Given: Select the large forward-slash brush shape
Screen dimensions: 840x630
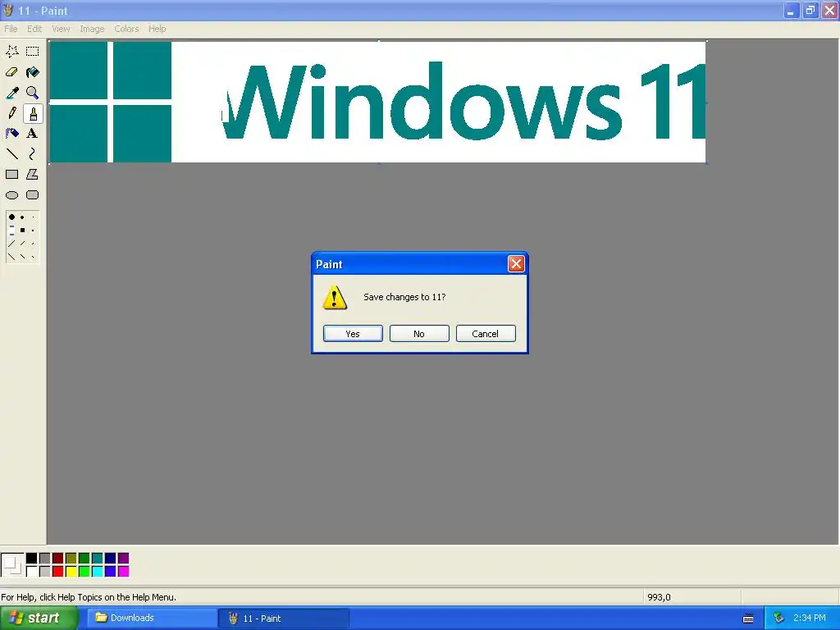Looking at the screenshot, I should pyautogui.click(x=11, y=243).
